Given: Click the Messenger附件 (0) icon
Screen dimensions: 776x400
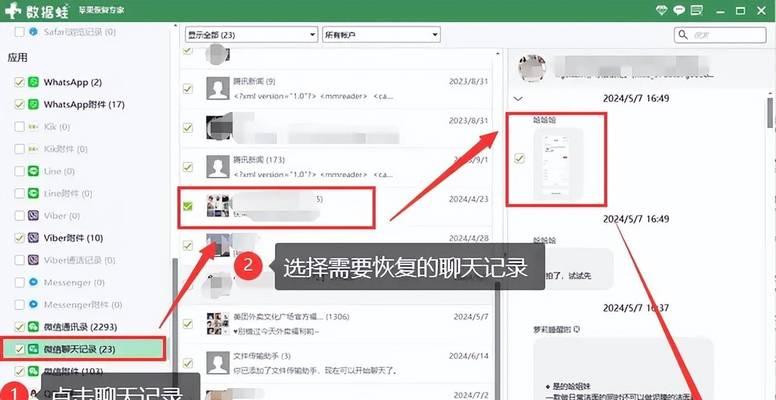Looking at the screenshot, I should [33, 304].
